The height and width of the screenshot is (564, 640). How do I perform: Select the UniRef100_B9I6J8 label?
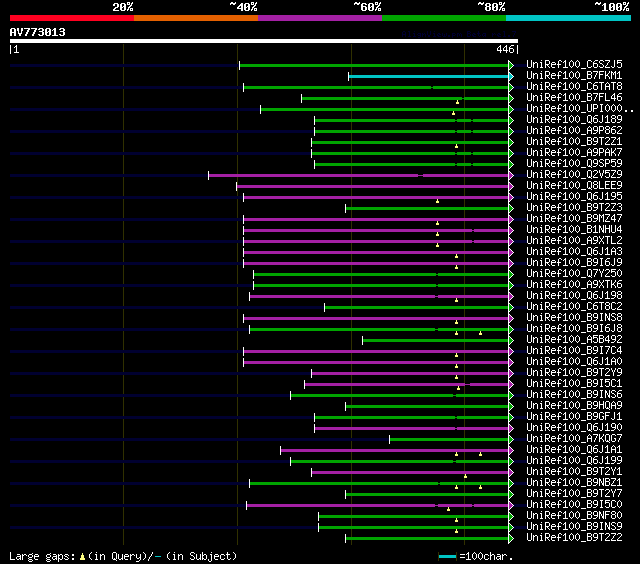point(574,329)
